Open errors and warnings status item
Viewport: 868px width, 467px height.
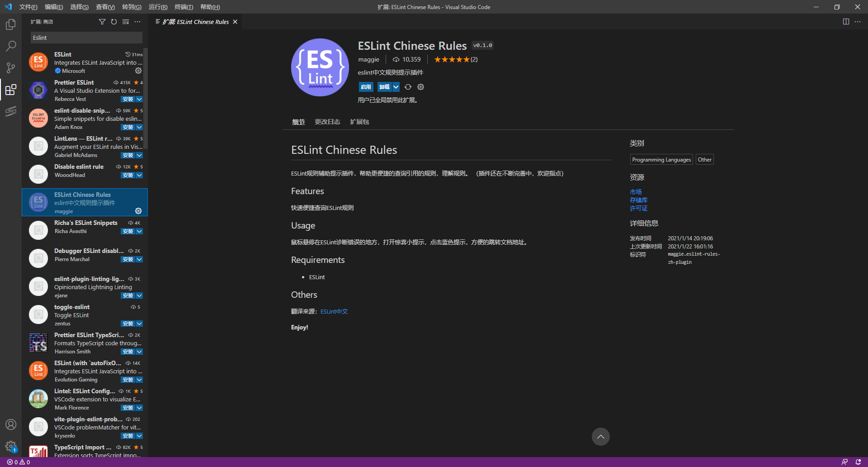[x=19, y=462]
